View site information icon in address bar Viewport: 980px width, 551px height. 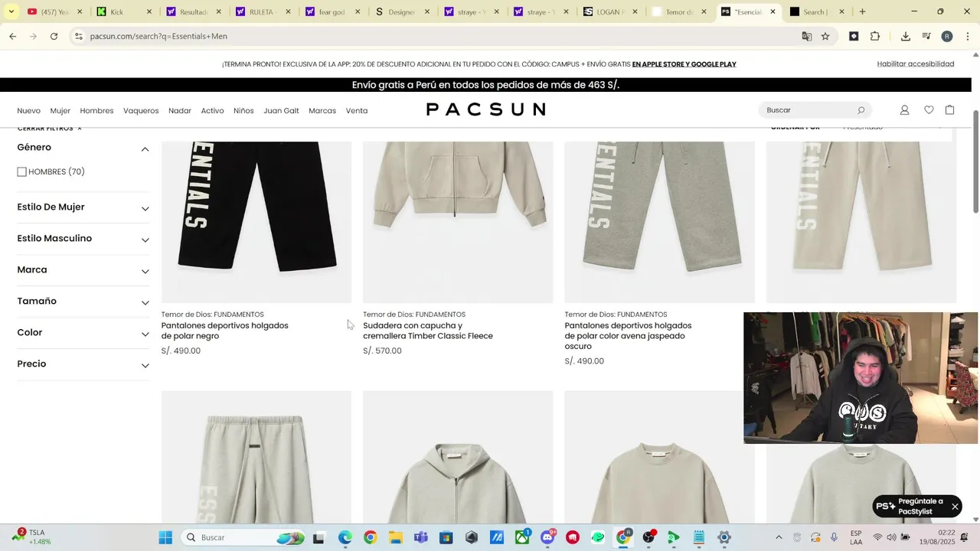pos(78,36)
